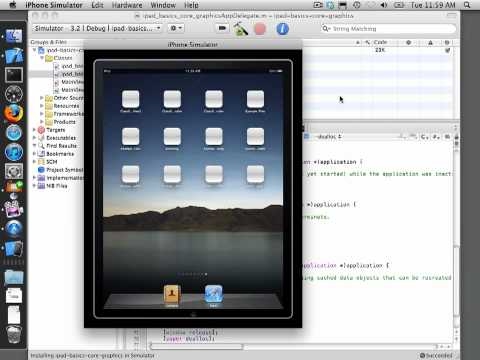This screenshot has width=480, height=360.
Task: Open Terminal from the Dock
Action: (13, 75)
